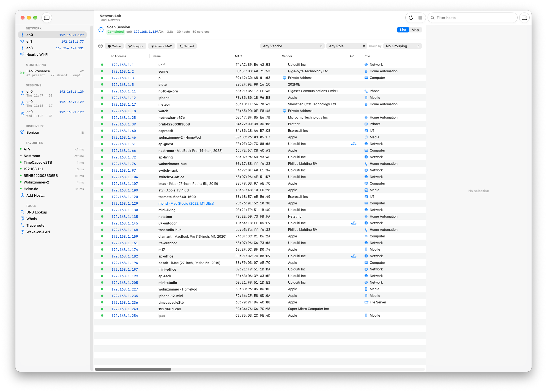This screenshot has height=392, width=547.
Task: Toggle the Online filter
Action: (x=114, y=46)
